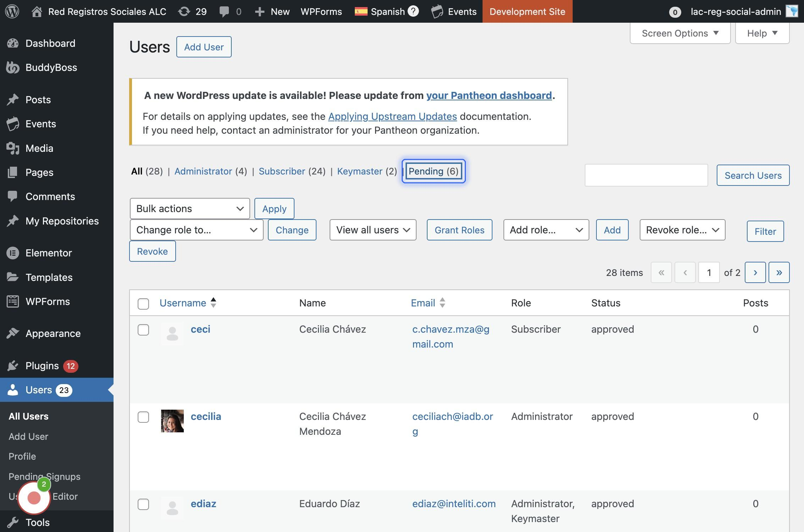Open the Applying Upstream Updates link
Screen dimensions: 804x532
tap(392, 116)
